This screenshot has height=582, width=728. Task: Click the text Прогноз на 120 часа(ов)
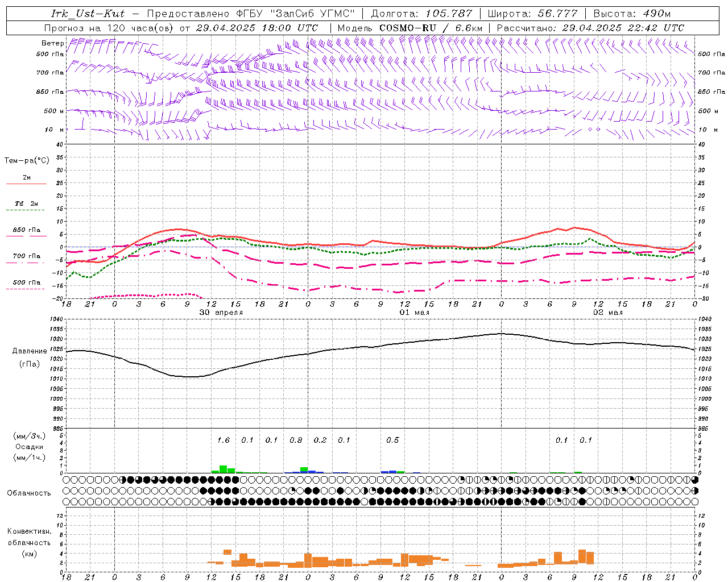(x=110, y=28)
